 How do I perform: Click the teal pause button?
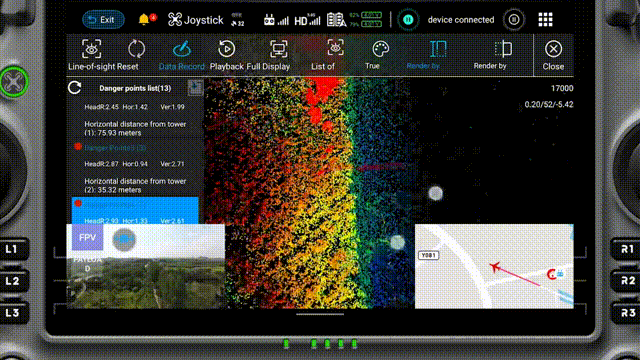(x=408, y=20)
